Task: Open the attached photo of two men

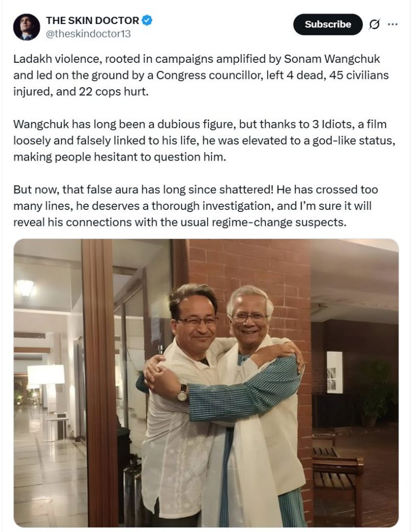Action: tap(206, 383)
